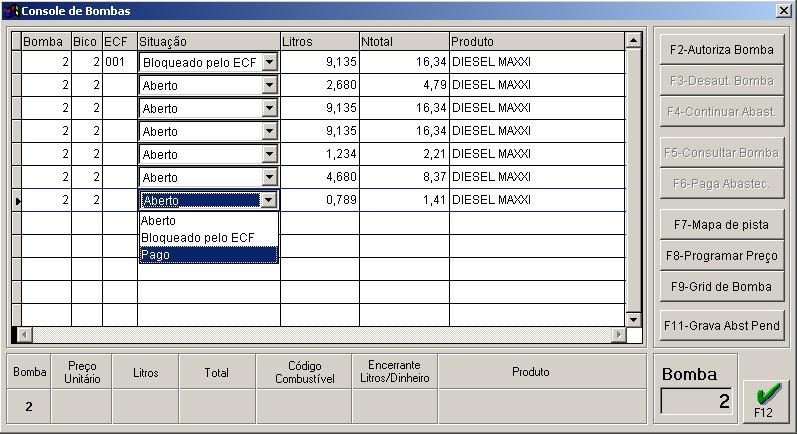This screenshot has width=797, height=434.
Task: Open Situação dropdown for the 1,234 litros row
Action: point(269,154)
